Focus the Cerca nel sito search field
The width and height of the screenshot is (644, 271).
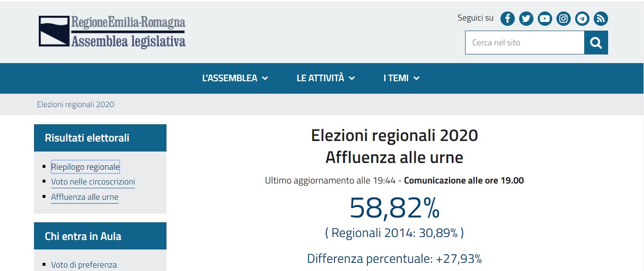(524, 43)
